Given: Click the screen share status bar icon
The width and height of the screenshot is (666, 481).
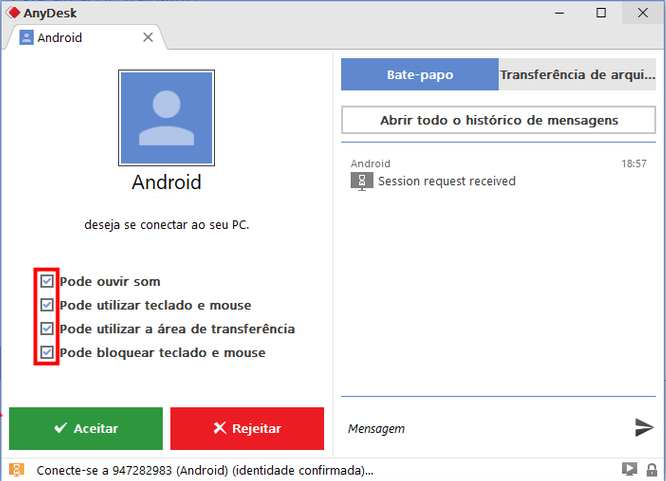Looking at the screenshot, I should pos(629,470).
